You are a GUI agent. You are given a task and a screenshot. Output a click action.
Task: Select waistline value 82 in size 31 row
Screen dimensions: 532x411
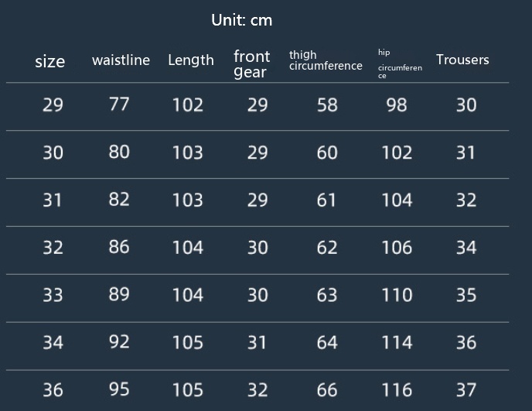pyautogui.click(x=119, y=199)
